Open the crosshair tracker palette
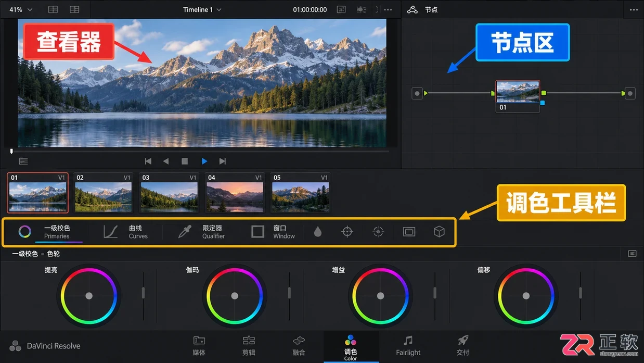The image size is (644, 363). (x=347, y=232)
